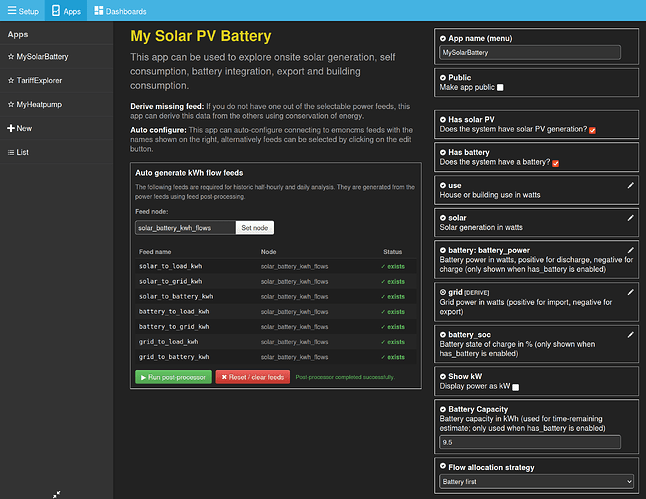
Task: Edit the feed node name field
Action: (185, 227)
